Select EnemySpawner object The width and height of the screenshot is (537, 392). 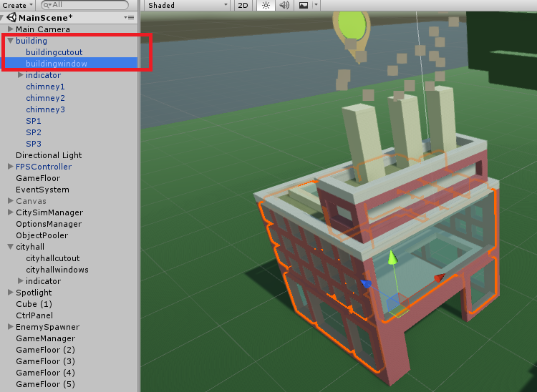[47, 327]
